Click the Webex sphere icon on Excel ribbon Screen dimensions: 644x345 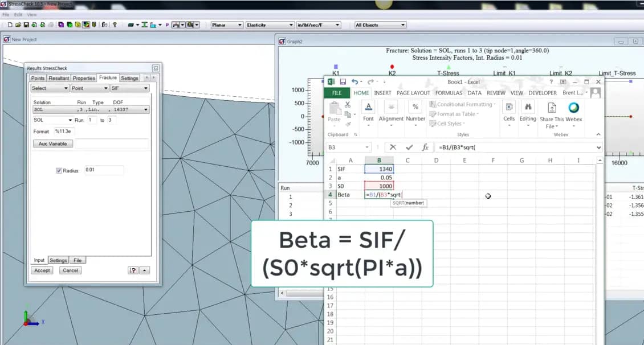pos(573,107)
